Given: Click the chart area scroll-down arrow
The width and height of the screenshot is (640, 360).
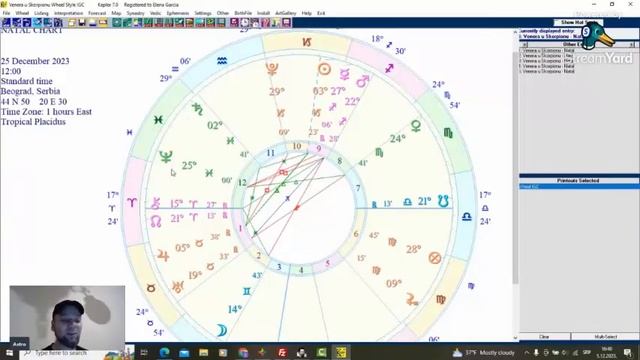Looking at the screenshot, I should [x=515, y=338].
